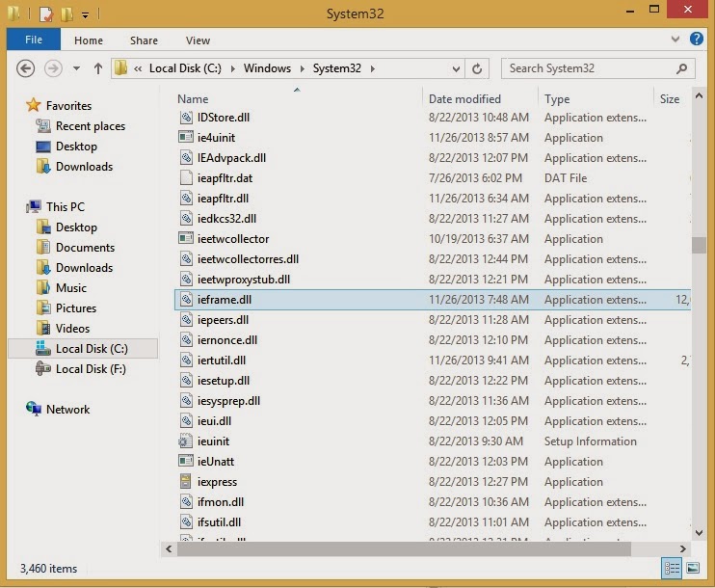Switch to the View ribbon tab
This screenshot has height=588, width=715.
[x=198, y=40]
